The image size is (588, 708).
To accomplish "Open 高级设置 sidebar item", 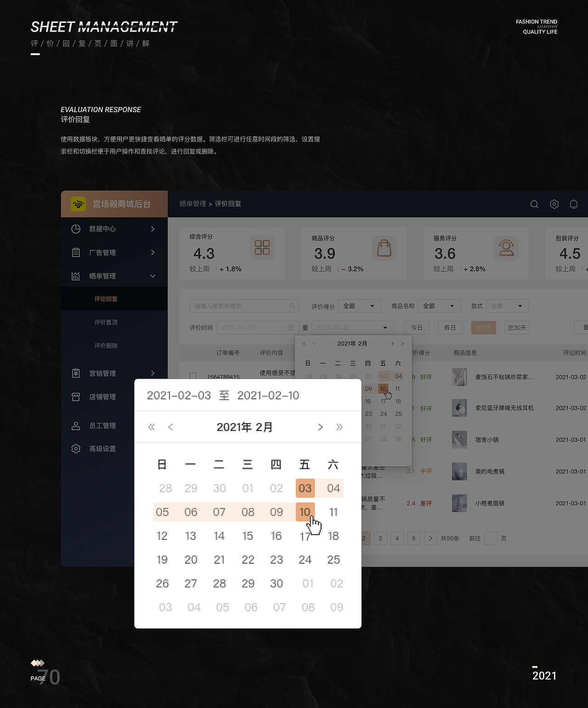I will 102,448.
